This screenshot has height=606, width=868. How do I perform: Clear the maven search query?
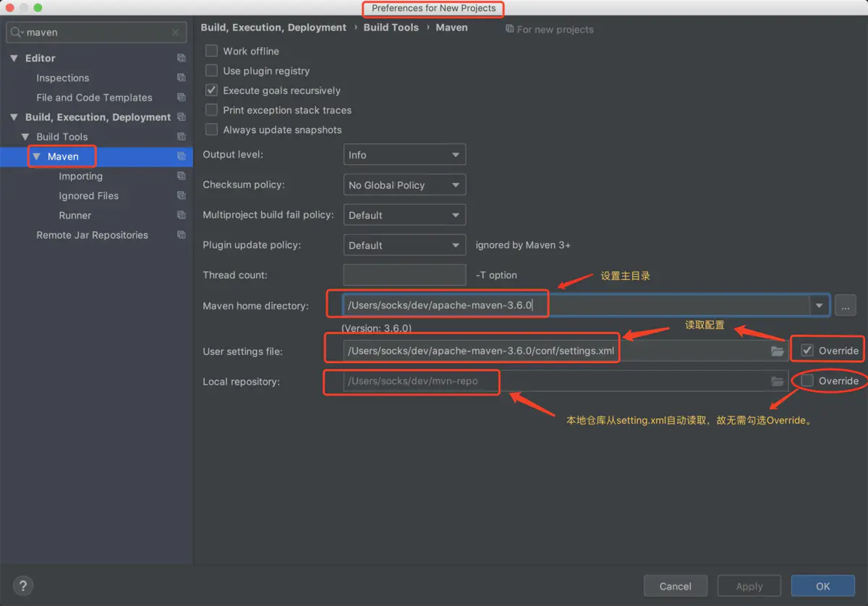tap(176, 33)
